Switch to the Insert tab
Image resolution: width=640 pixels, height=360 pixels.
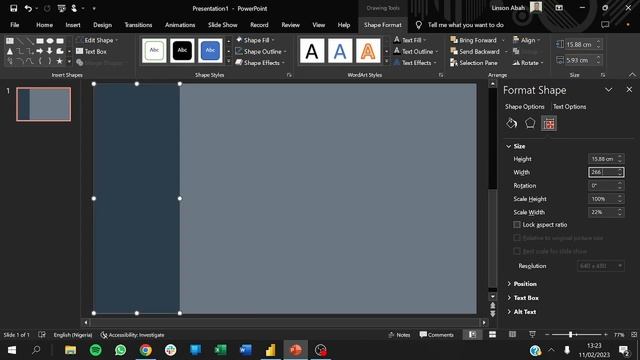click(73, 25)
